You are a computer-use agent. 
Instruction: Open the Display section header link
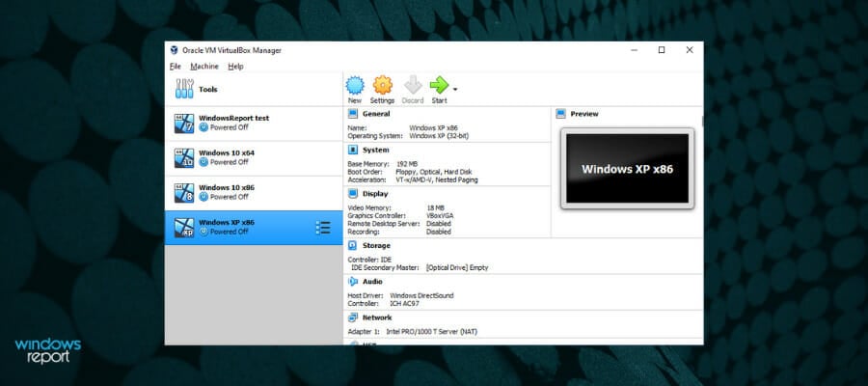click(x=375, y=194)
